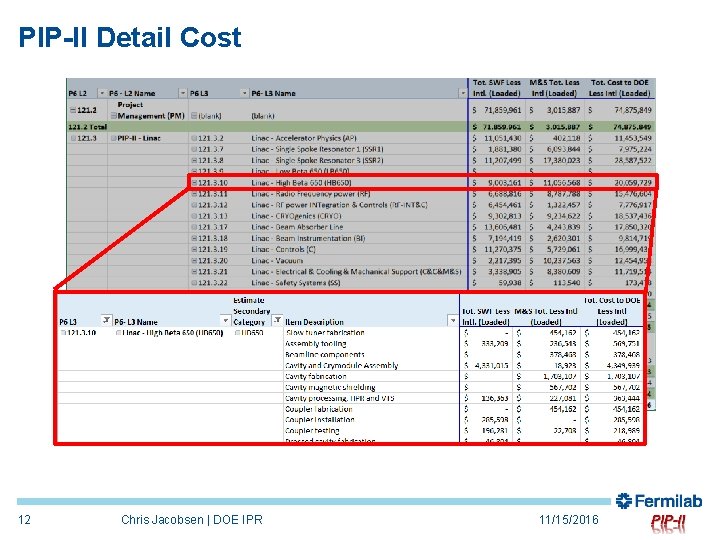Click the Chris Jacobsen | DOE IPR footer
The height and width of the screenshot is (540, 720).
[192, 520]
